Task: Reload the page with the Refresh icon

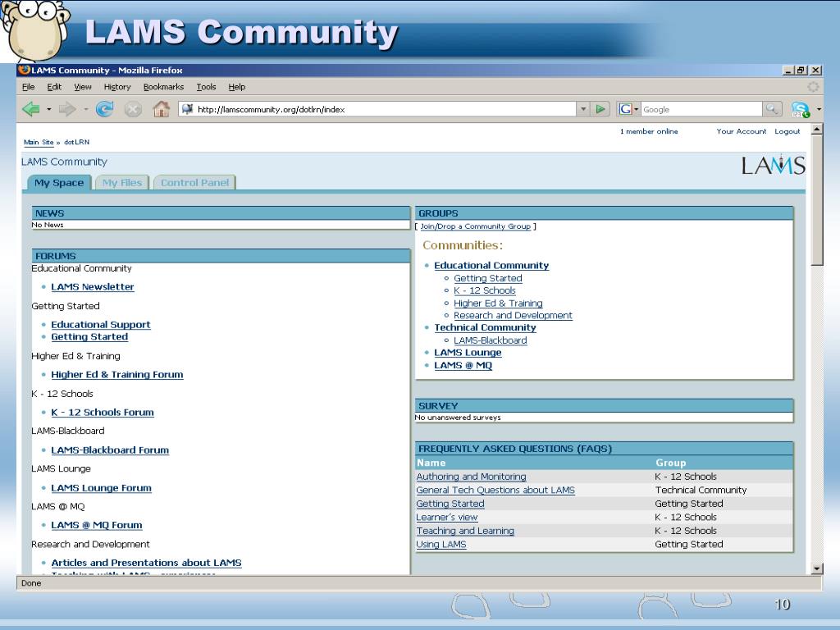Action: (104, 109)
